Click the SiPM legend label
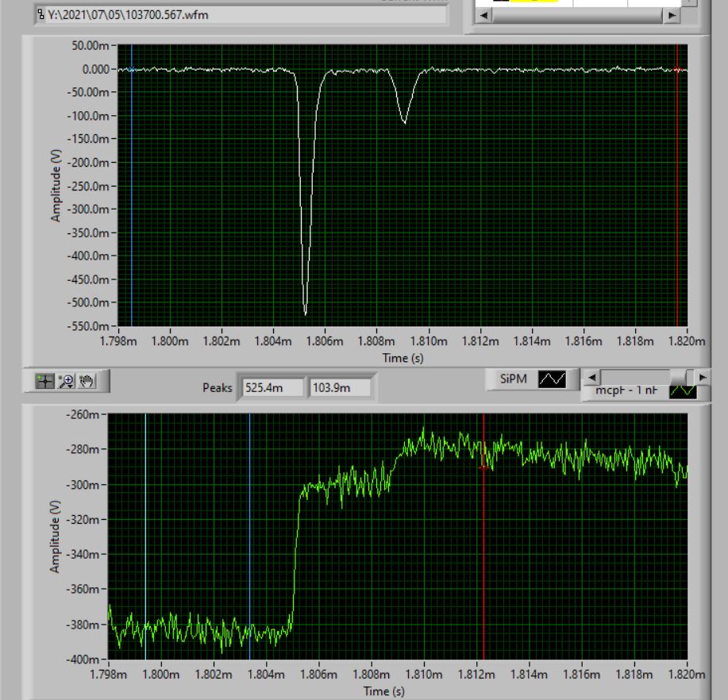 pos(513,379)
